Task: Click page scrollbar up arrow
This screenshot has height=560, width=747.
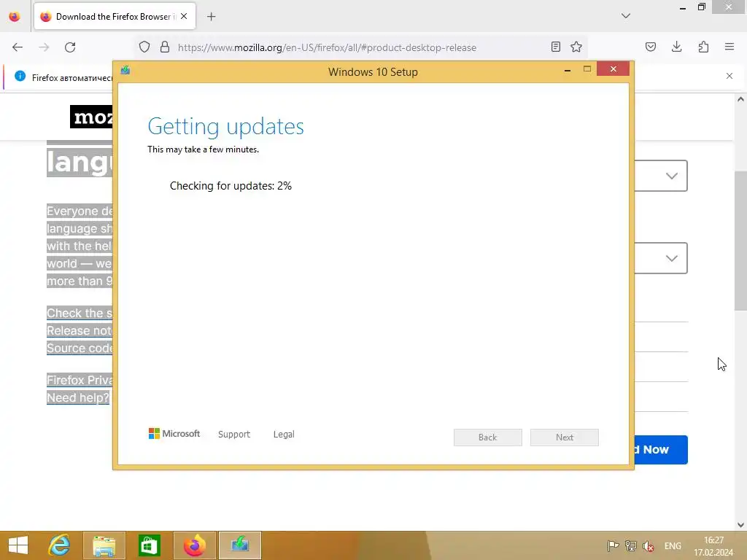Action: pyautogui.click(x=740, y=99)
